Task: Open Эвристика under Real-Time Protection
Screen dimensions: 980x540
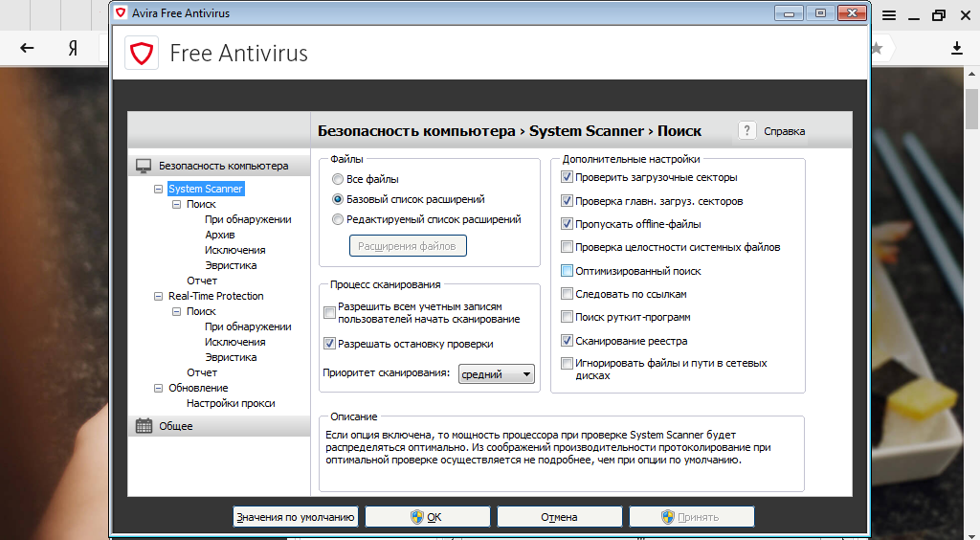Action: pyautogui.click(x=231, y=357)
